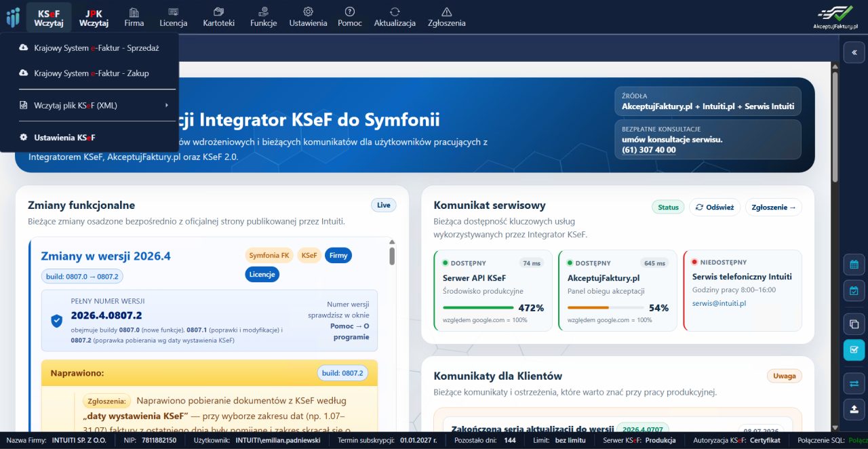Click the copy windows icon in right sidebar

[854, 324]
